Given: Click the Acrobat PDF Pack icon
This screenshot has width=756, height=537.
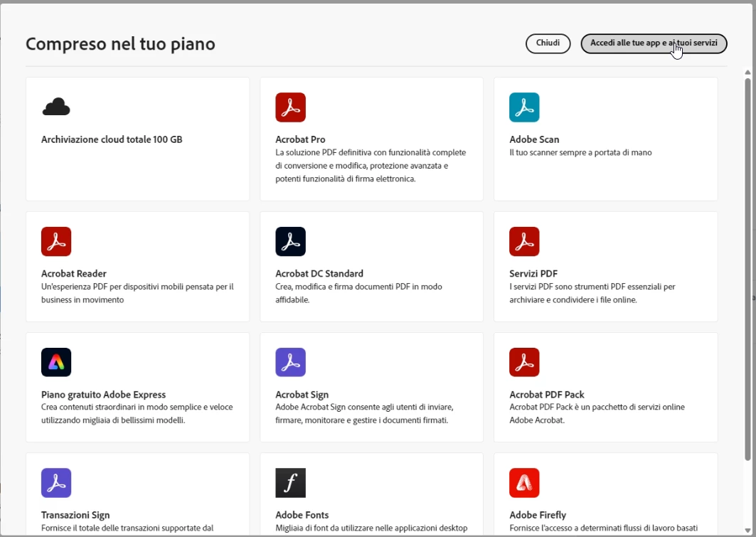Looking at the screenshot, I should click(524, 362).
